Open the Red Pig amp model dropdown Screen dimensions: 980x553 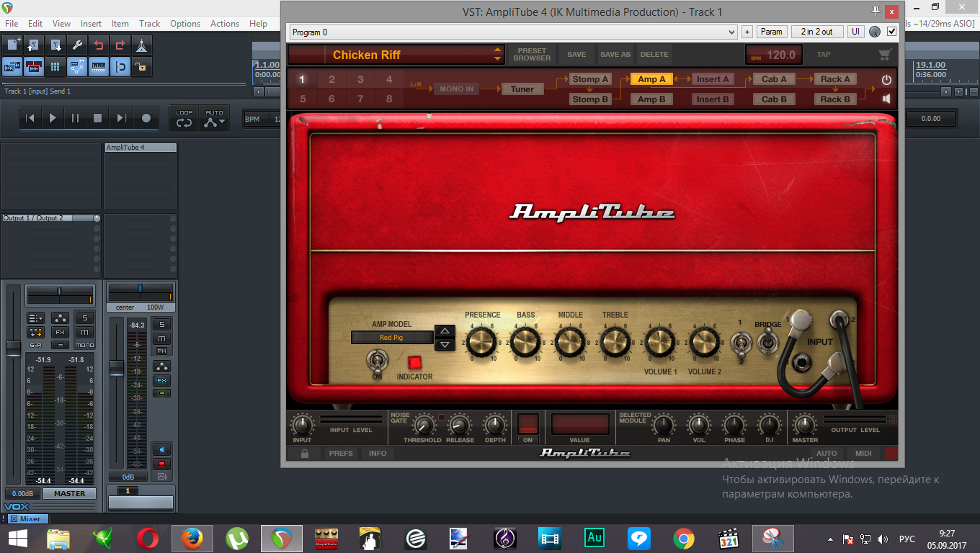pyautogui.click(x=392, y=337)
